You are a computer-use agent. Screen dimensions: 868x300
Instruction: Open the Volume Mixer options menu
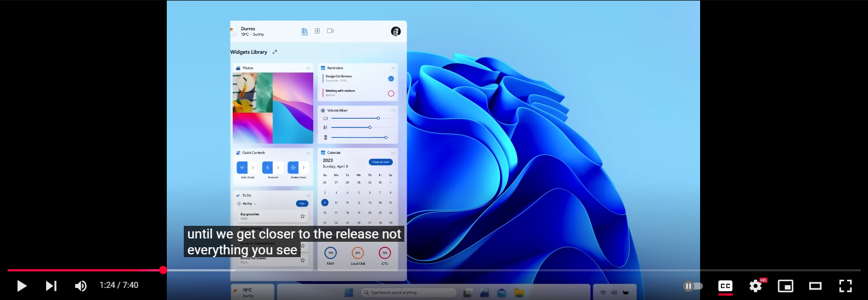coord(393,110)
